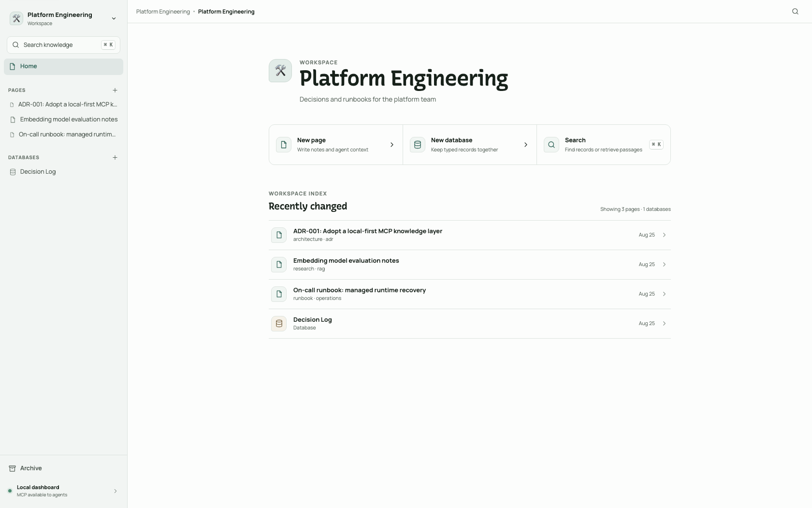Click the page icon for On-call runbook row
Screen dimensions: 812x508
tap(279, 294)
